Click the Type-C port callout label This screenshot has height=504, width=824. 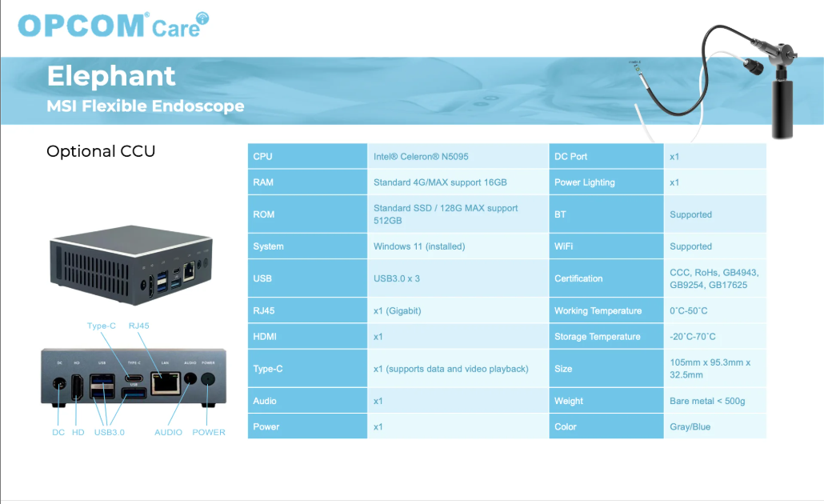click(x=102, y=326)
